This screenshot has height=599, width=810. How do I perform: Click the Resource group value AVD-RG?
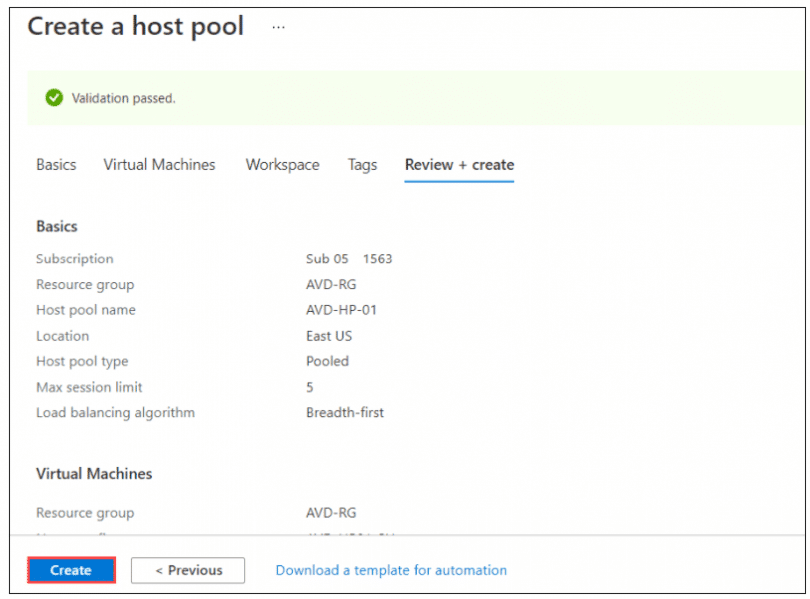click(332, 284)
